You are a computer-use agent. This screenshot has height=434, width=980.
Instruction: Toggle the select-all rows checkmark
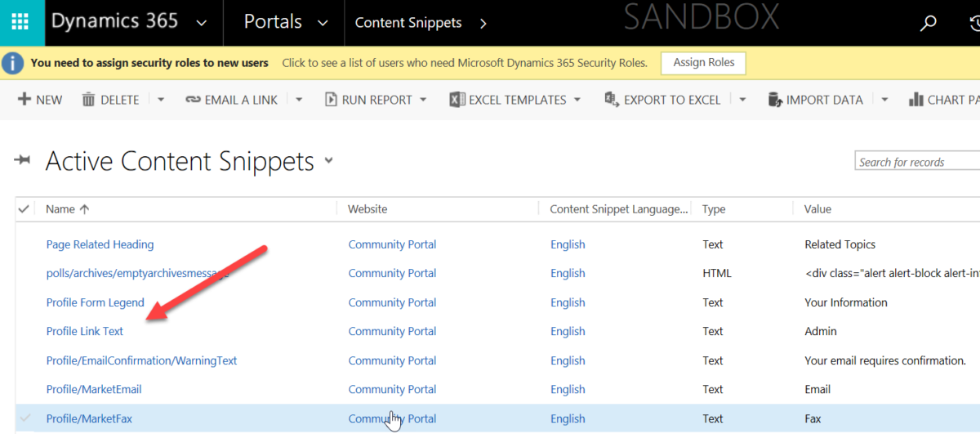[x=24, y=209]
